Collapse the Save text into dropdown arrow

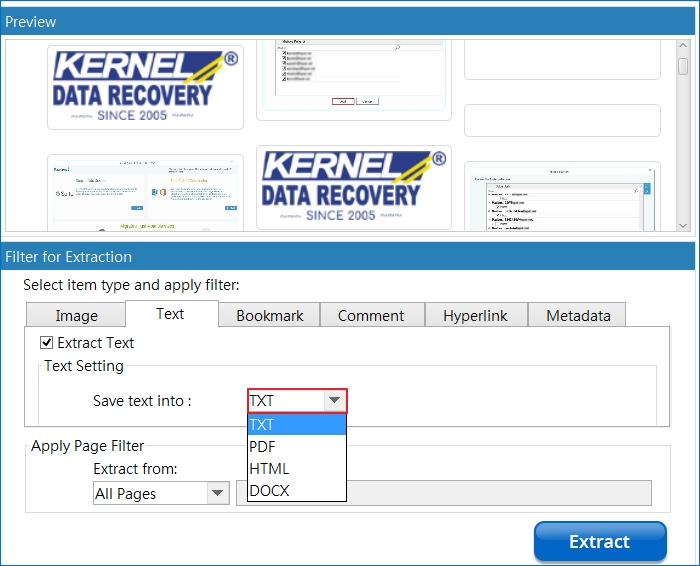[x=334, y=400]
